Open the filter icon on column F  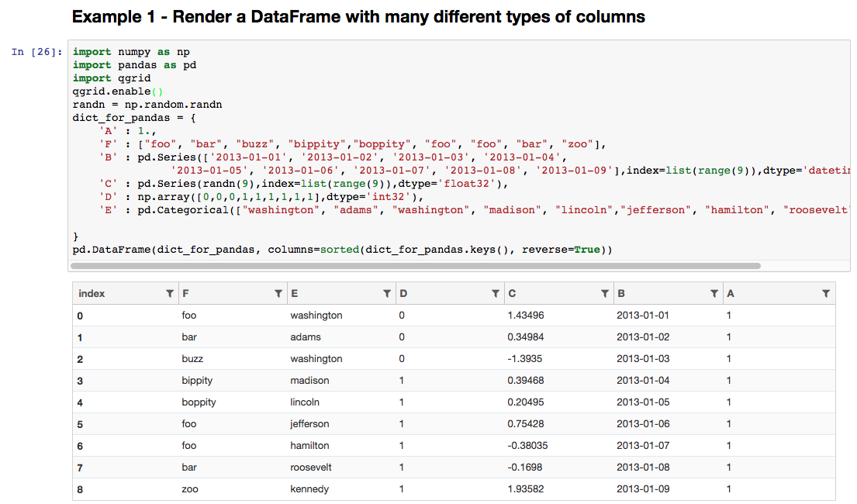tap(278, 293)
